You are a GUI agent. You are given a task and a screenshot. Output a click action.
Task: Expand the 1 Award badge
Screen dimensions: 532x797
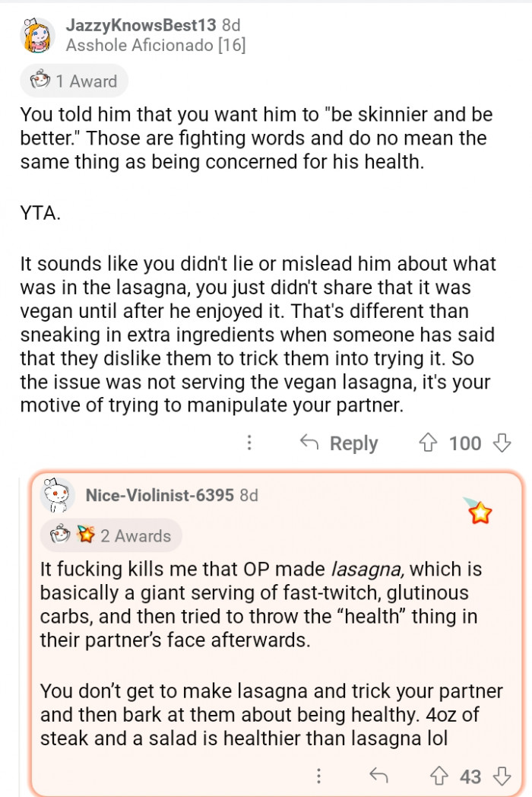74,81
